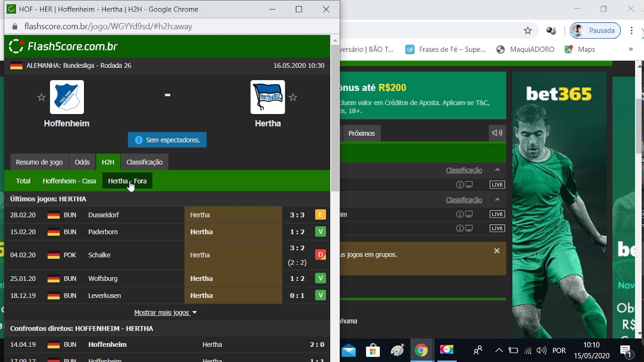Open the Frases de Fé bookmark
The width and height of the screenshot is (644, 362).
click(446, 49)
